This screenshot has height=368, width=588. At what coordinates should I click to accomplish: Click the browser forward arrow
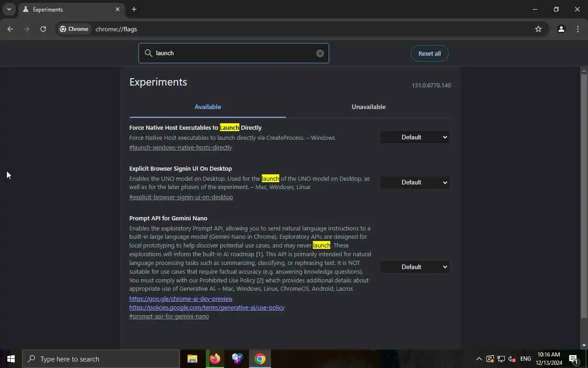tap(27, 29)
